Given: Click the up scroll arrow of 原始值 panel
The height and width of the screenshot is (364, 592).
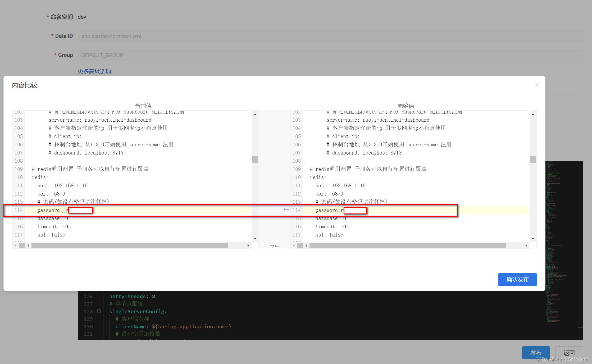Looking at the screenshot, I should (533, 114).
